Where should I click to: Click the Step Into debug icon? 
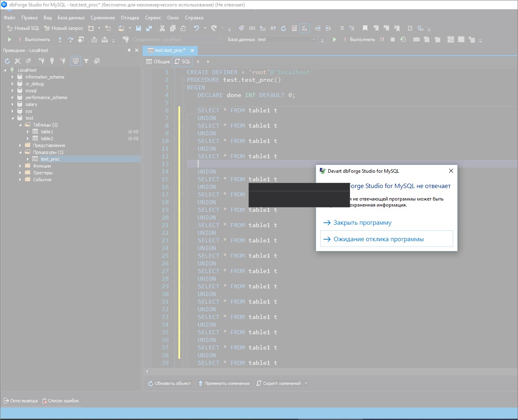coord(60,39)
